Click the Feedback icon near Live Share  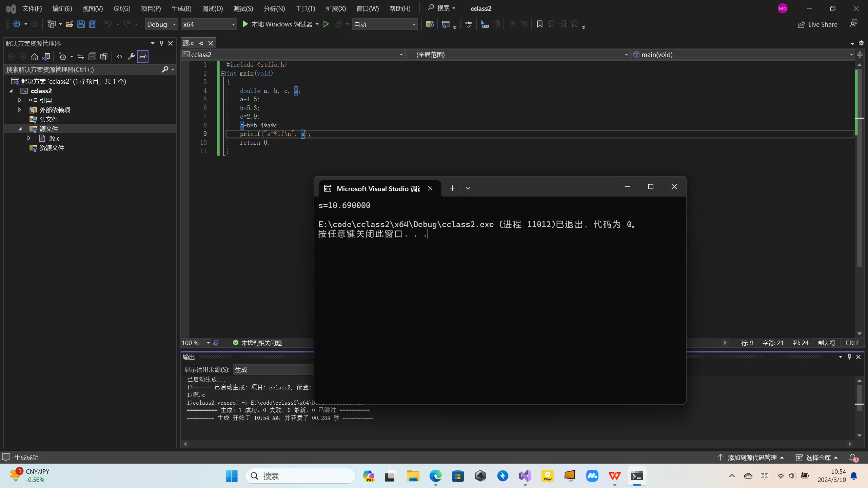coord(853,24)
